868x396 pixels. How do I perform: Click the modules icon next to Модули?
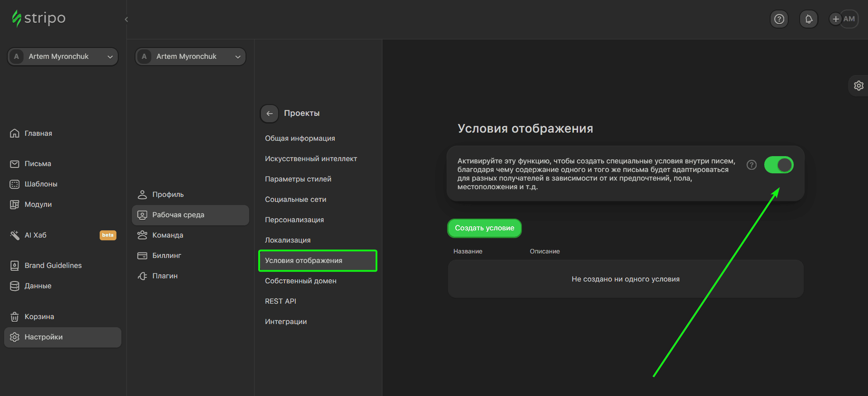14,205
